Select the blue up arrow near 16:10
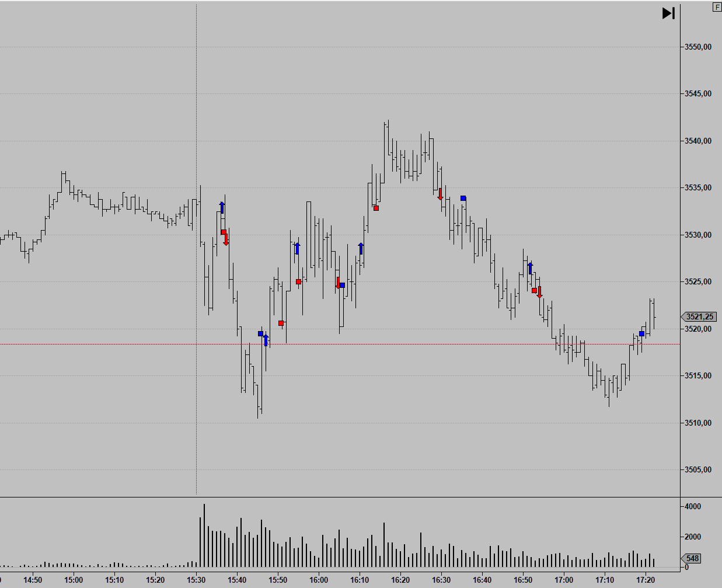The image size is (722, 588). point(361,249)
